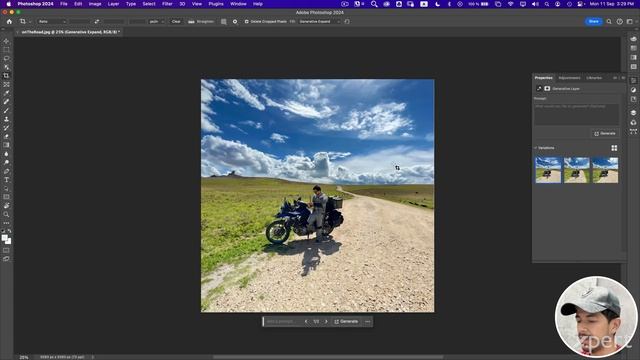Open the crop overlay options grid icon
The width and height of the screenshot is (640, 360).
click(x=224, y=22)
